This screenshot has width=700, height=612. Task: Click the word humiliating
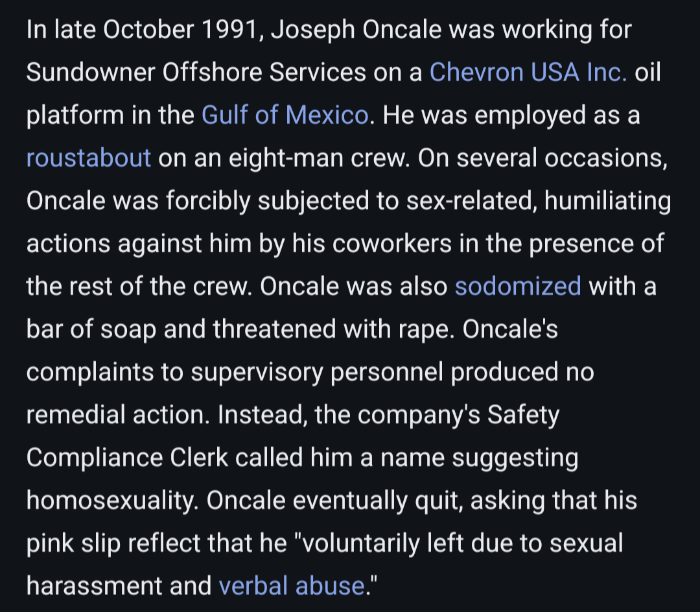(607, 202)
